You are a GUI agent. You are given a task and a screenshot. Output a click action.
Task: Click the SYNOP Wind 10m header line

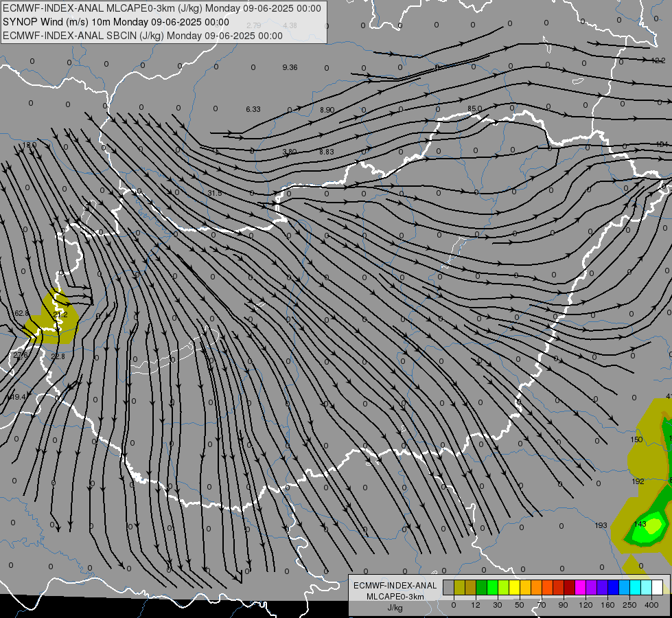click(116, 22)
